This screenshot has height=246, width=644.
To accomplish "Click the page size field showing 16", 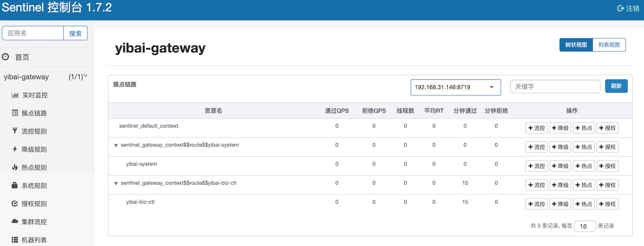I will [x=585, y=226].
